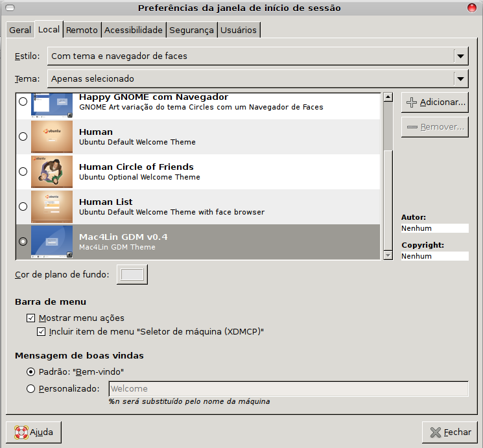The width and height of the screenshot is (483, 448).
Task: Select Happy GNOME com Navegador radio button
Action: [x=23, y=101]
